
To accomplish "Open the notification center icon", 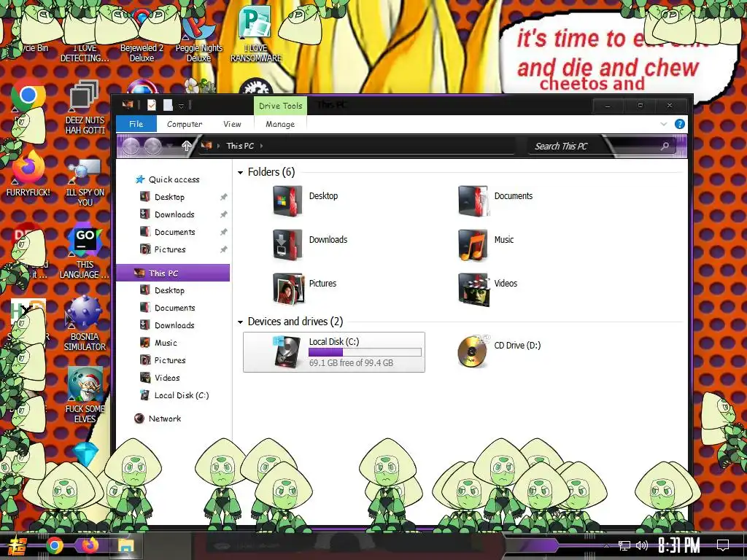I will [723, 545].
